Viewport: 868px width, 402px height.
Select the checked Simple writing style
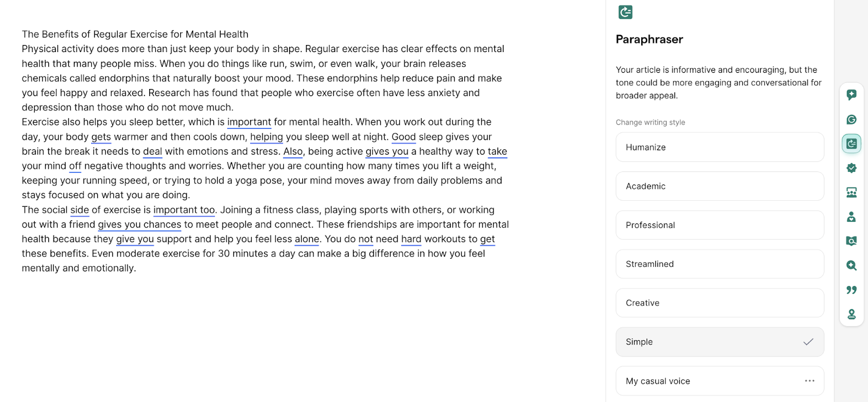(x=720, y=342)
